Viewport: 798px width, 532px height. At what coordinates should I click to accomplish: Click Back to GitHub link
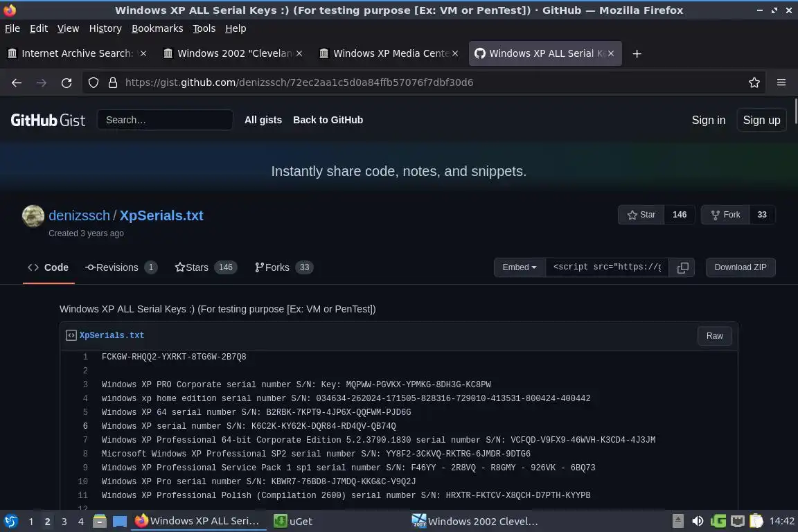[x=328, y=120]
